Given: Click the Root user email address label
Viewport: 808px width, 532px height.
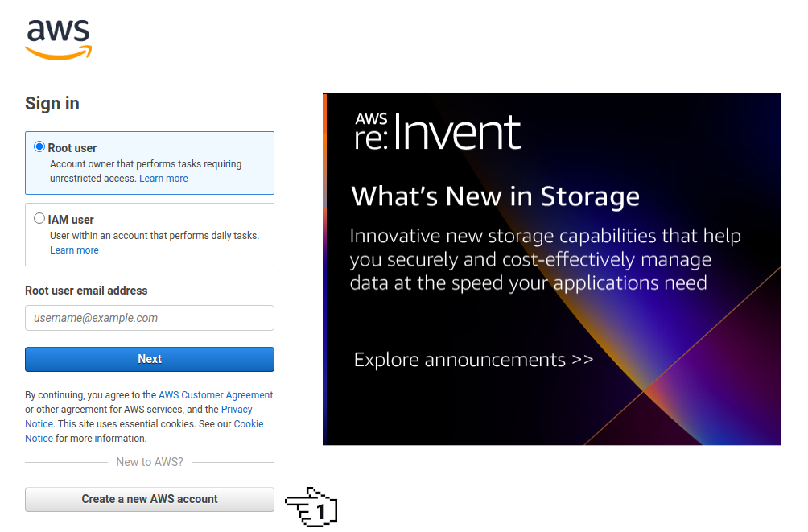Looking at the screenshot, I should pyautogui.click(x=86, y=291).
